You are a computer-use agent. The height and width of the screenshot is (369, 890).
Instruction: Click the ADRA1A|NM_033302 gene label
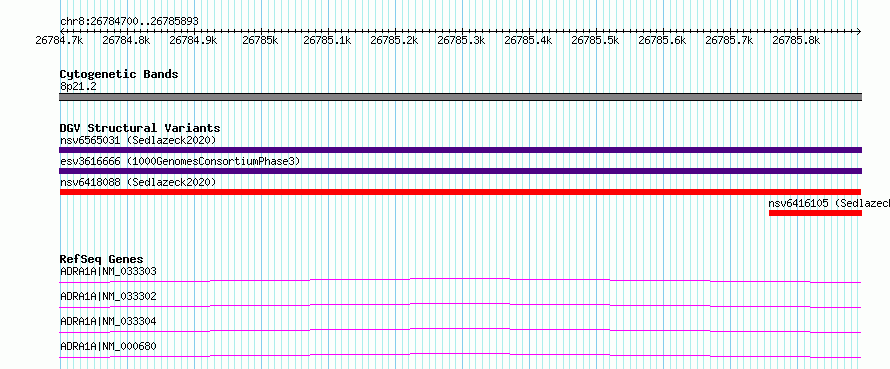[x=108, y=296]
